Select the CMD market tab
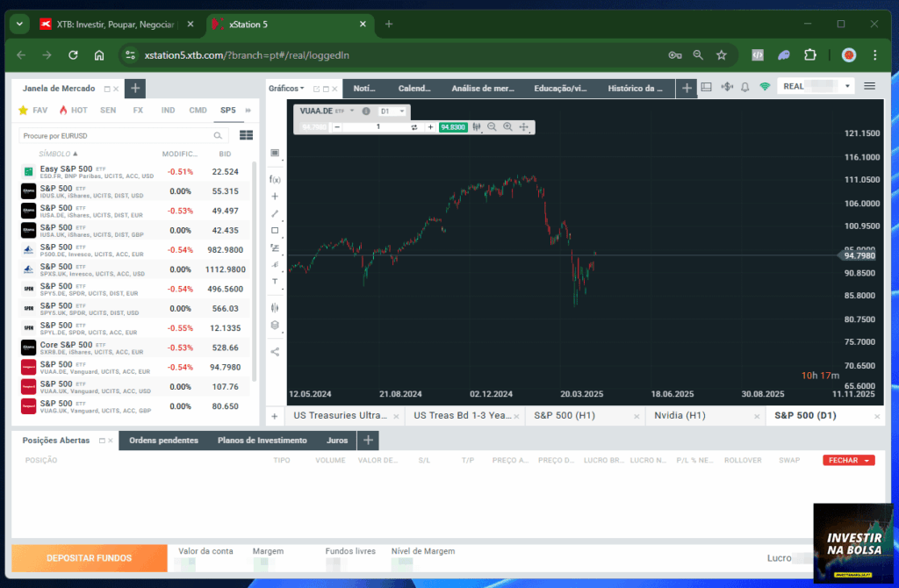This screenshot has width=899, height=588. tap(198, 110)
